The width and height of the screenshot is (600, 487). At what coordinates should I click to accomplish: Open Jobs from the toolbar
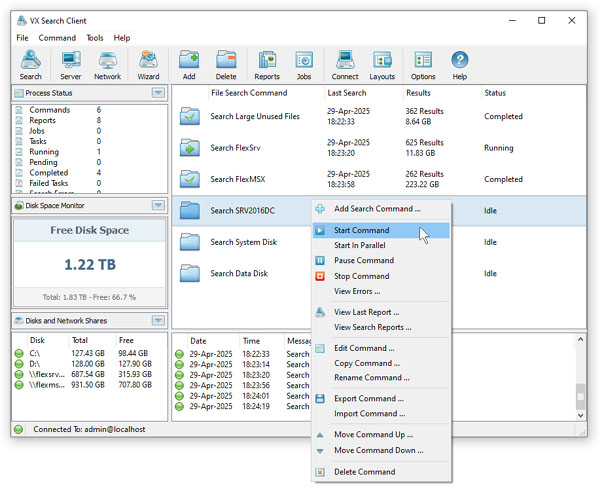pos(304,65)
